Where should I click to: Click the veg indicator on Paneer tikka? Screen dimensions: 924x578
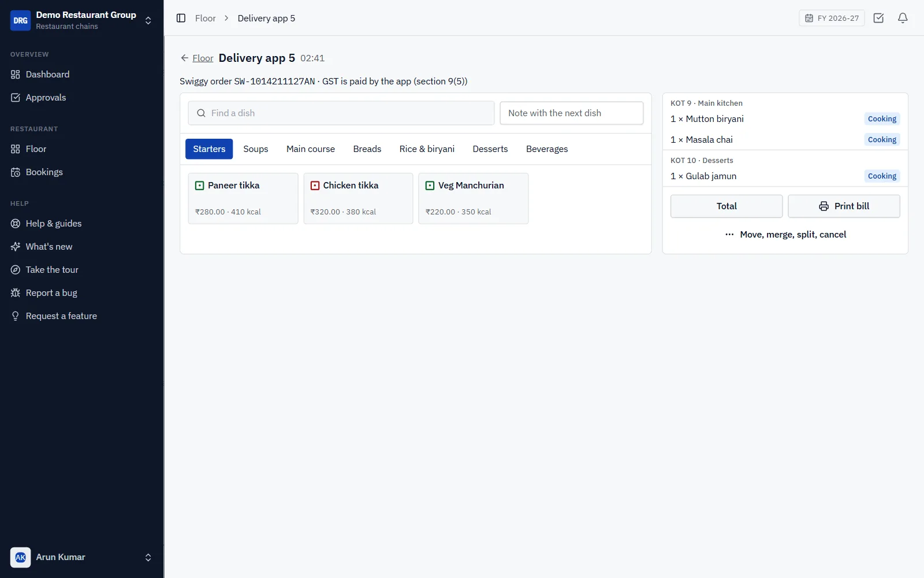click(200, 186)
